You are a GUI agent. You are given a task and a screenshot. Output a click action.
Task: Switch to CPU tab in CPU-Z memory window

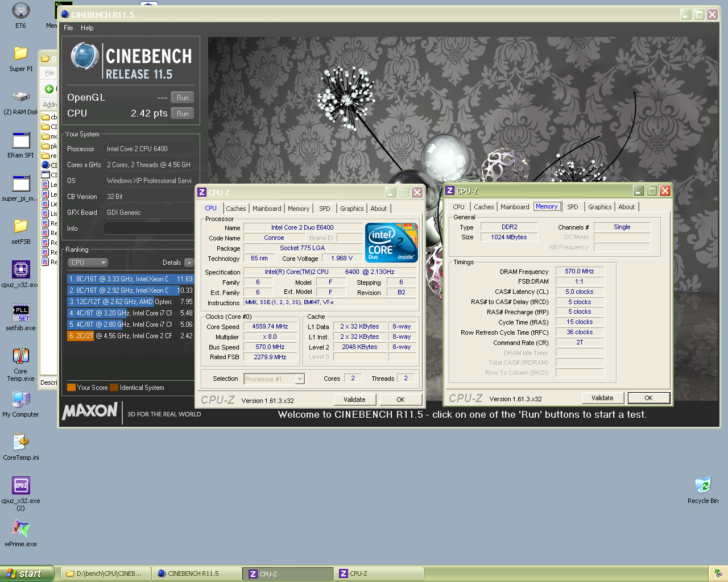pos(458,207)
